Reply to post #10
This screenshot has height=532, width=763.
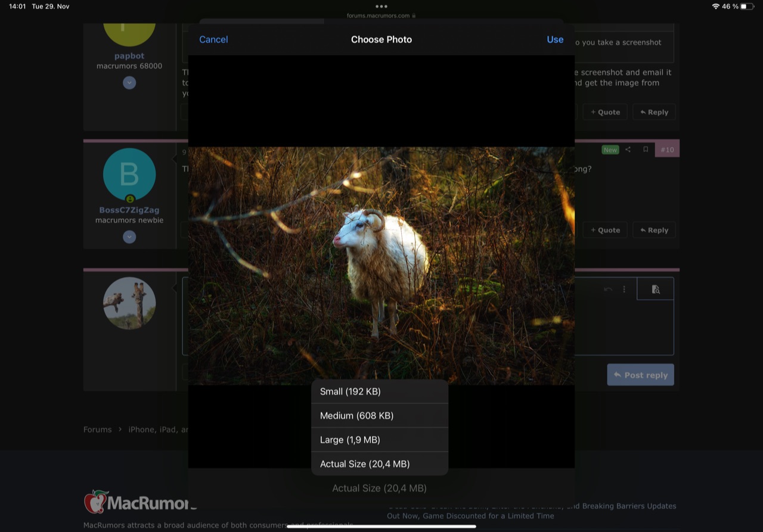coord(654,230)
